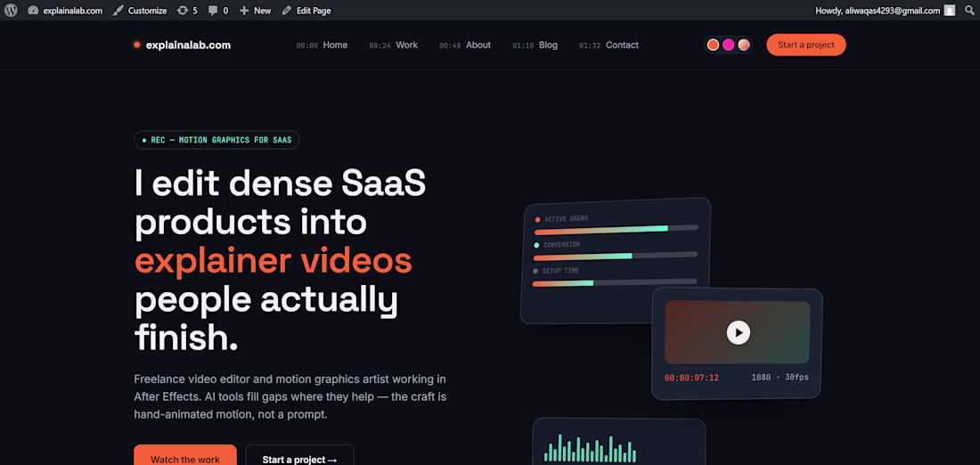
Task: Click the 1080 · 30fps label
Action: 780,378
